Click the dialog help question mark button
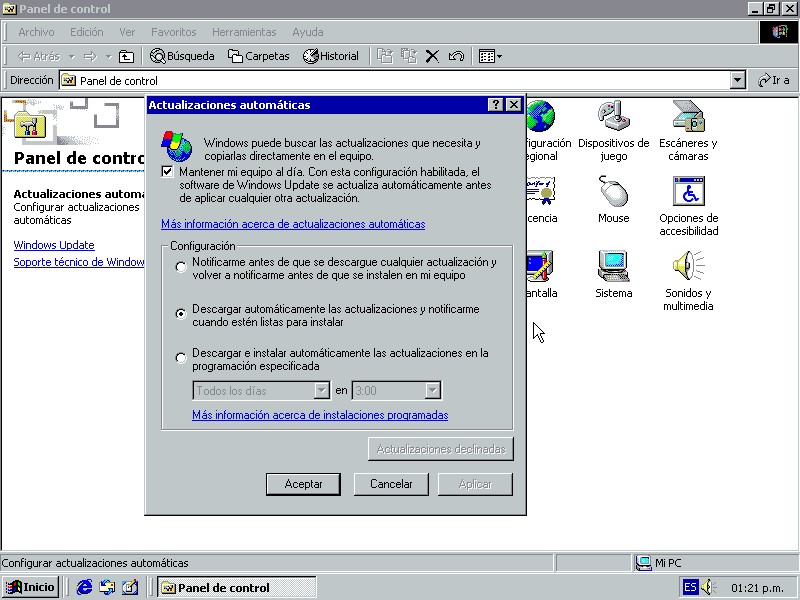The height and width of the screenshot is (600, 800). point(495,105)
